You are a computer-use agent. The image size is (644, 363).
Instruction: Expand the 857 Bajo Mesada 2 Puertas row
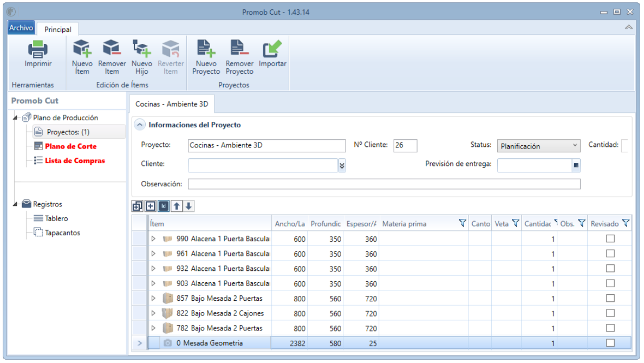click(153, 298)
